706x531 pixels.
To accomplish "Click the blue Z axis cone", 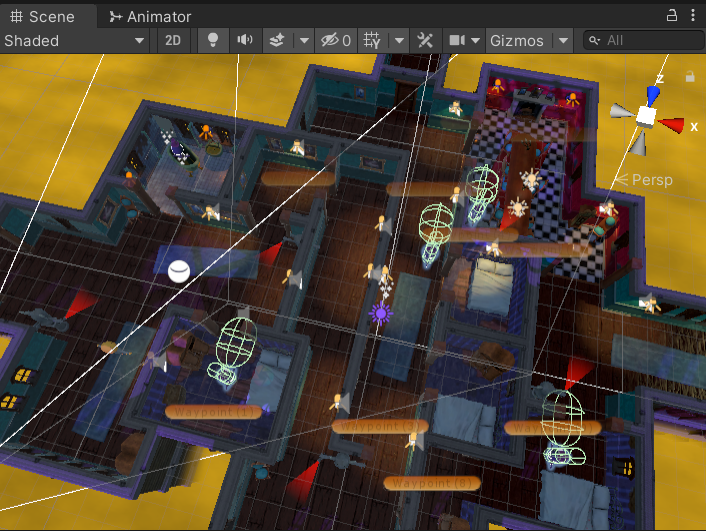I will click(653, 96).
